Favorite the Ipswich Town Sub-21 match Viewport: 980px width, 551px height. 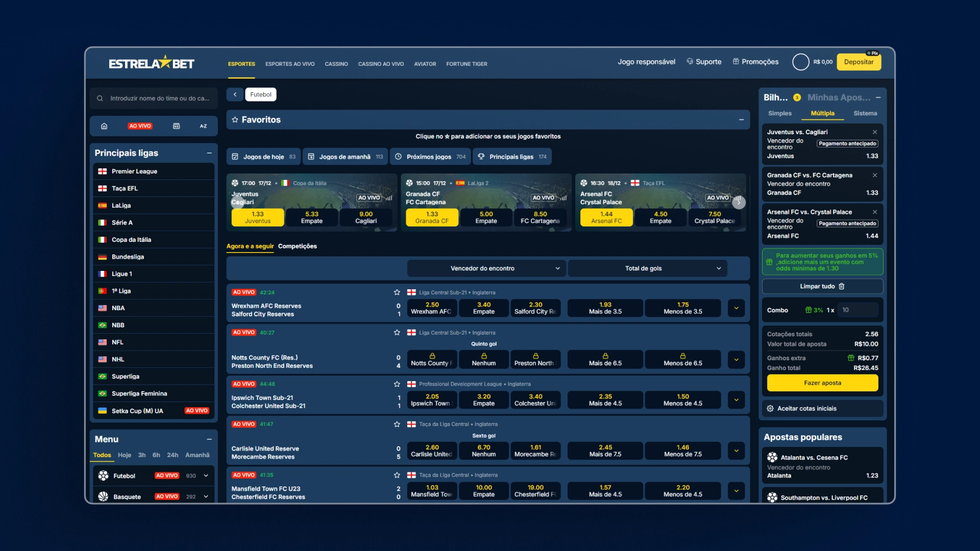(x=397, y=384)
